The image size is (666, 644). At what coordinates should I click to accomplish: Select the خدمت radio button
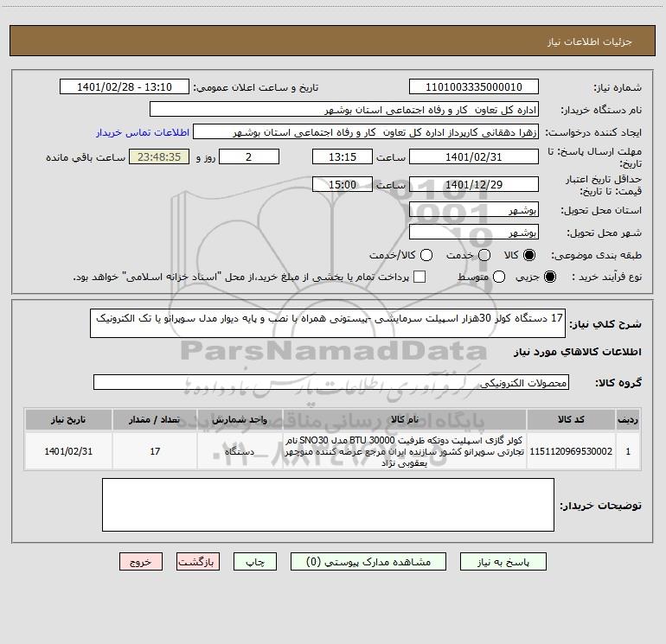pos(484,255)
